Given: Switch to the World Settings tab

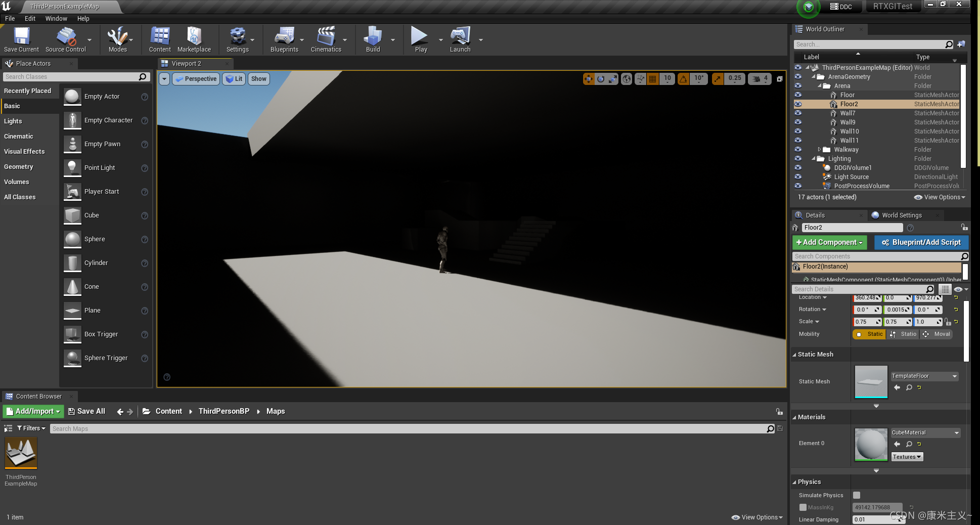Looking at the screenshot, I should point(901,215).
